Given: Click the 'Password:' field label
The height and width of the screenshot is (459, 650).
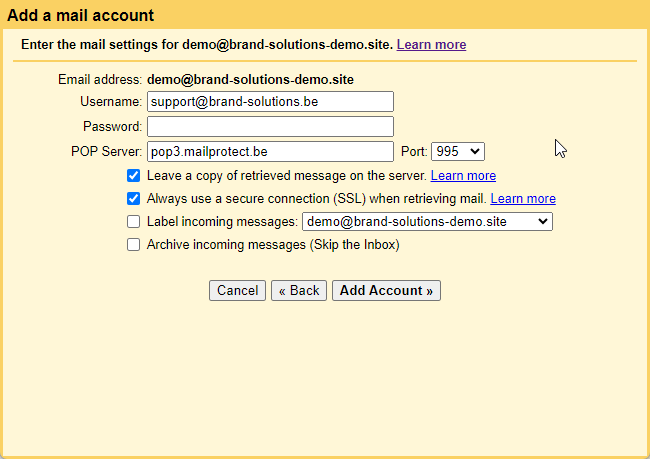Looking at the screenshot, I should [x=112, y=127].
